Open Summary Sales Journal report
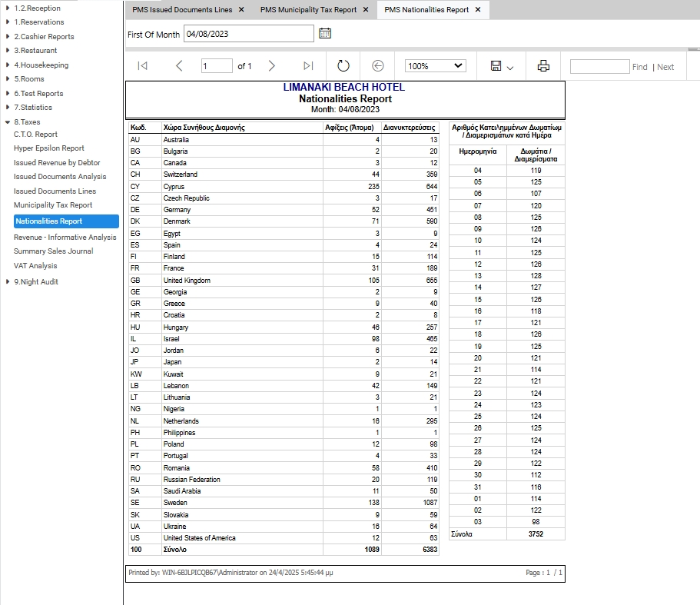The width and height of the screenshot is (700, 605). (x=53, y=251)
